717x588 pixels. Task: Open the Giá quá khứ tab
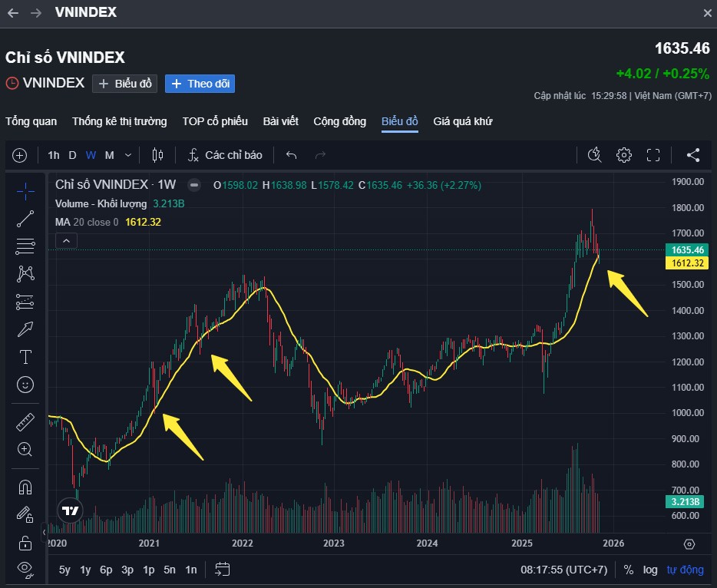tap(462, 121)
